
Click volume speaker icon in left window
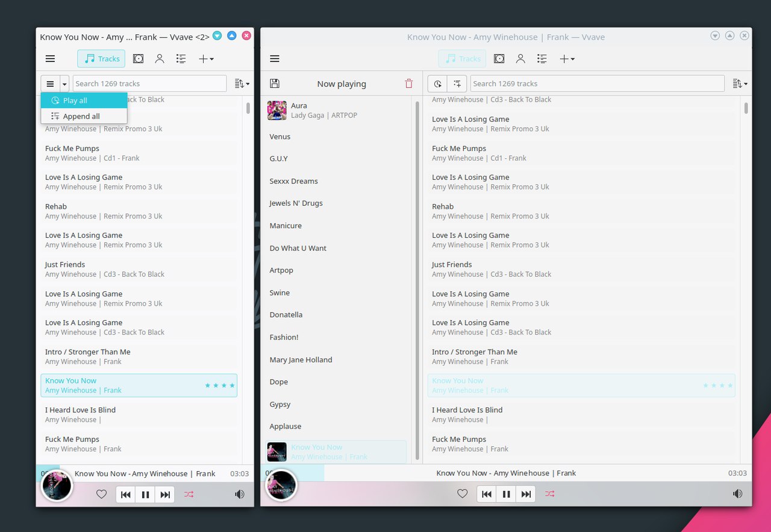[240, 494]
